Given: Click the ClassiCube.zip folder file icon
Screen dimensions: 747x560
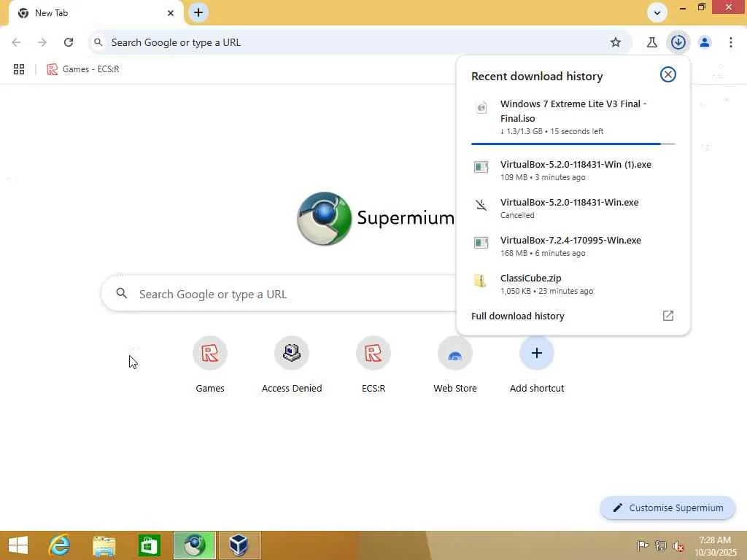Looking at the screenshot, I should click(x=481, y=281).
